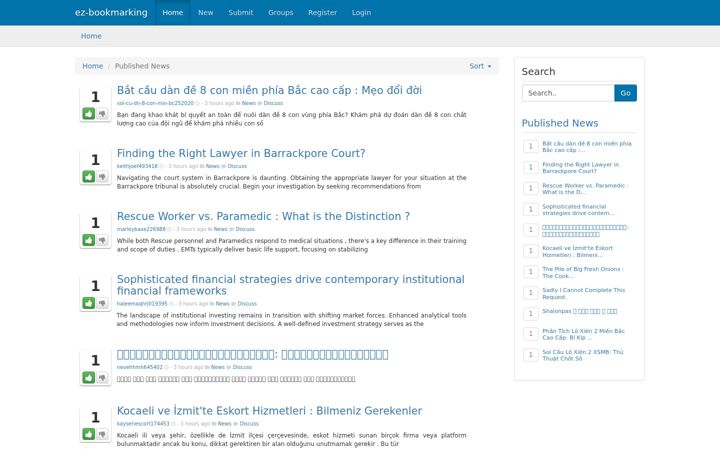This screenshot has width=720, height=450.
Task: Open Kocaeli ve İzmit'te Eskort Hizmetleri title
Action: click(x=269, y=411)
